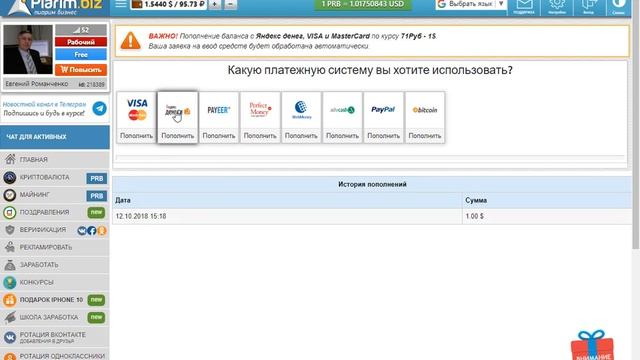Open РОТАЦИЯ ВКОНТАКТЕ in the sidebar
Image resolution: width=640 pixels, height=360 pixels.
[x=55, y=337]
